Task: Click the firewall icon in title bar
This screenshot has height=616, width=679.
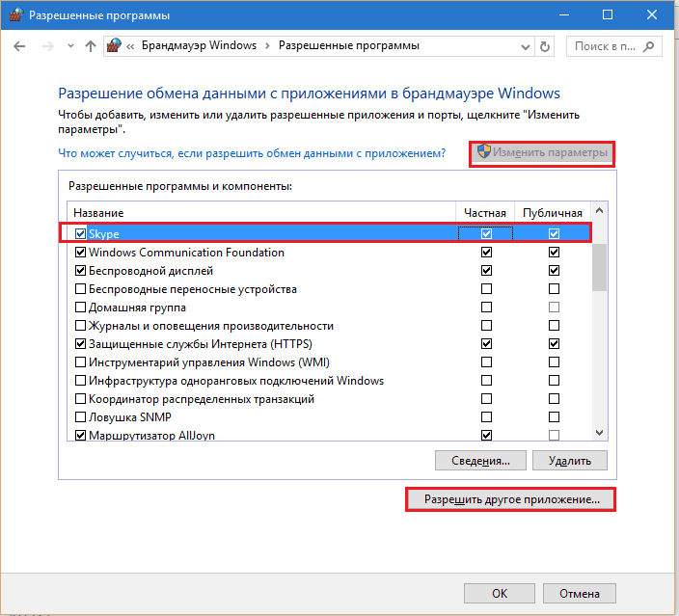Action: (x=16, y=15)
